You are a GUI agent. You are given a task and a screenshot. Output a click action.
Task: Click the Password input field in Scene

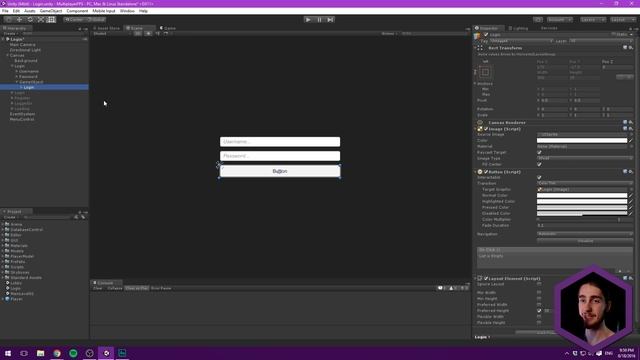tap(280, 156)
